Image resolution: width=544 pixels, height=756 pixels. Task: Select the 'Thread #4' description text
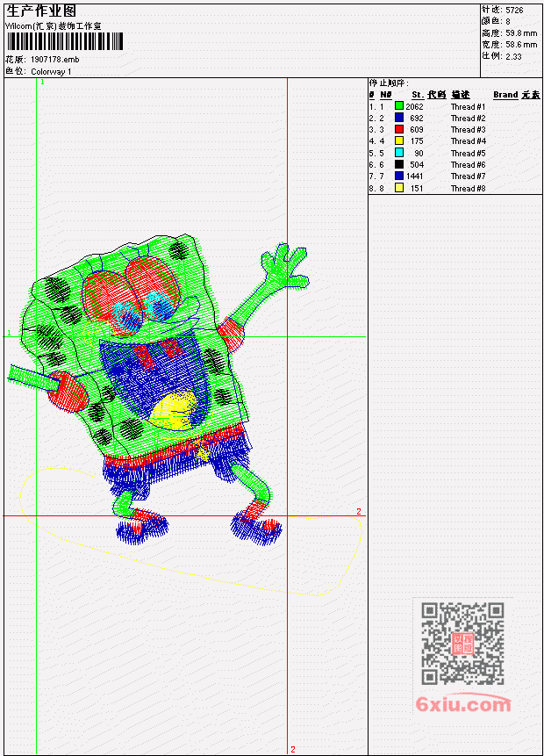click(x=468, y=141)
